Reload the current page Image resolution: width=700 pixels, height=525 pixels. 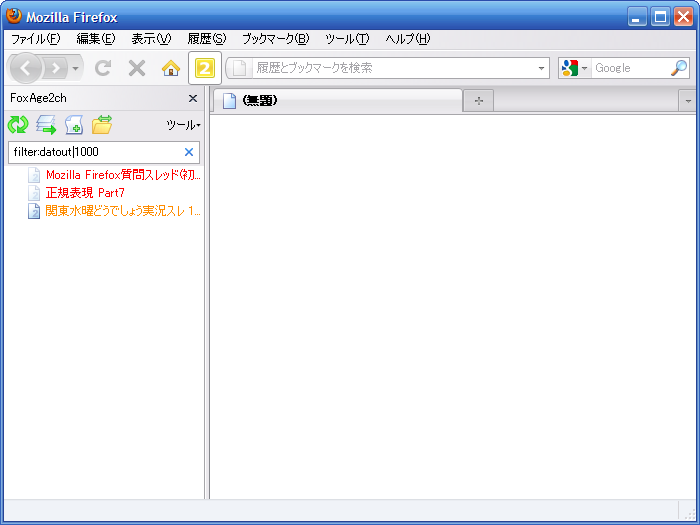(x=103, y=68)
